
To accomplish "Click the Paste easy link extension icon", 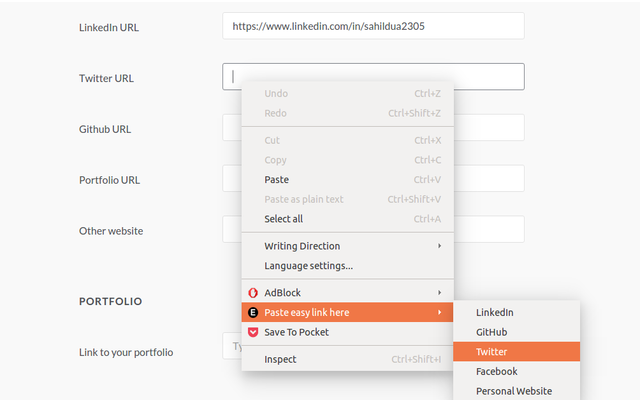I will click(x=253, y=313).
